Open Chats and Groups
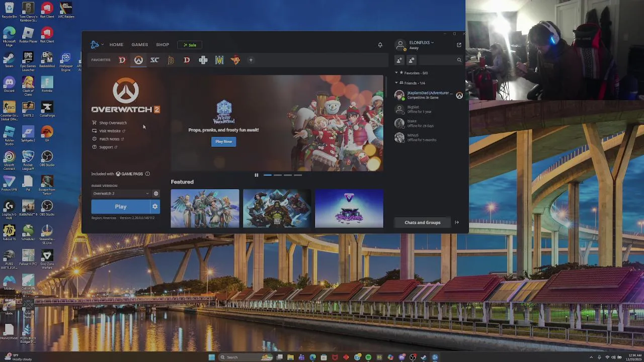644x362 pixels. coord(422,223)
